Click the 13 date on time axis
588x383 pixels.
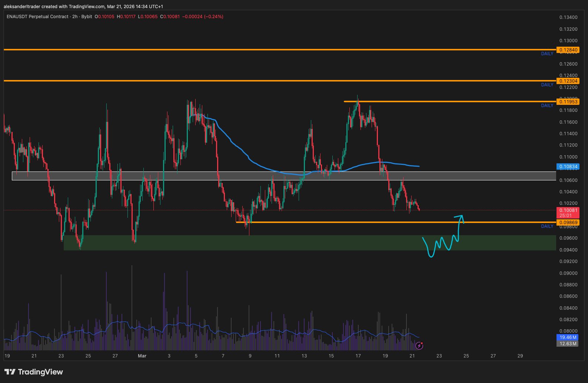(x=304, y=356)
